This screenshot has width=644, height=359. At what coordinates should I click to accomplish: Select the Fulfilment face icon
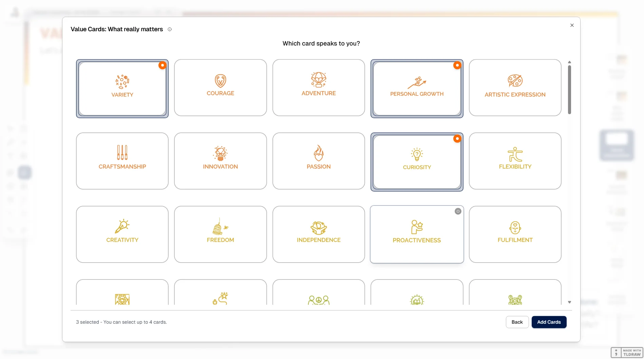click(515, 228)
